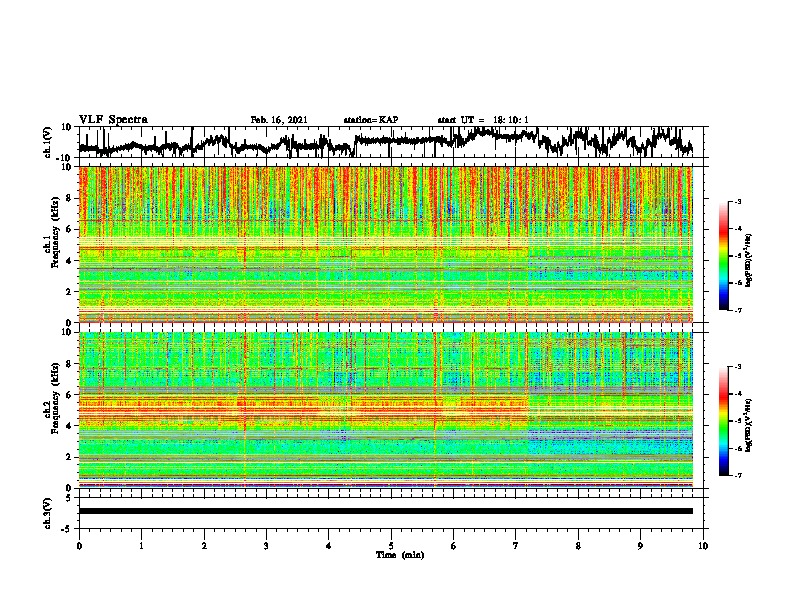Click the "4" kHz tick on ch.2 spectrogram

click(x=70, y=426)
